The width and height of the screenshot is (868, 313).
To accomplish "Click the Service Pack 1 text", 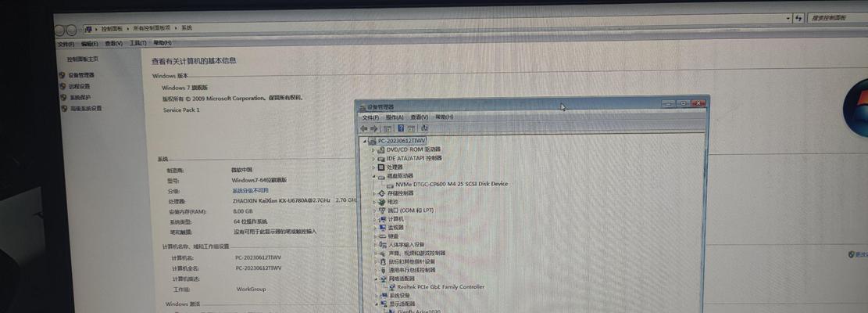I will coord(181,110).
